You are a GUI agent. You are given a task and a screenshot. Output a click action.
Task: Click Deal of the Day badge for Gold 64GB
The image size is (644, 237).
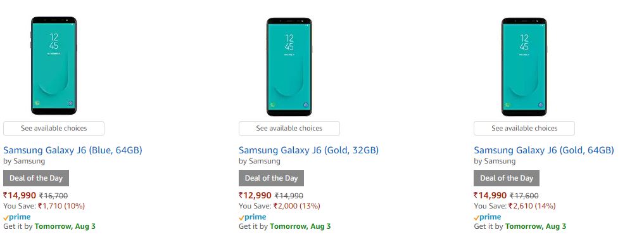point(507,178)
